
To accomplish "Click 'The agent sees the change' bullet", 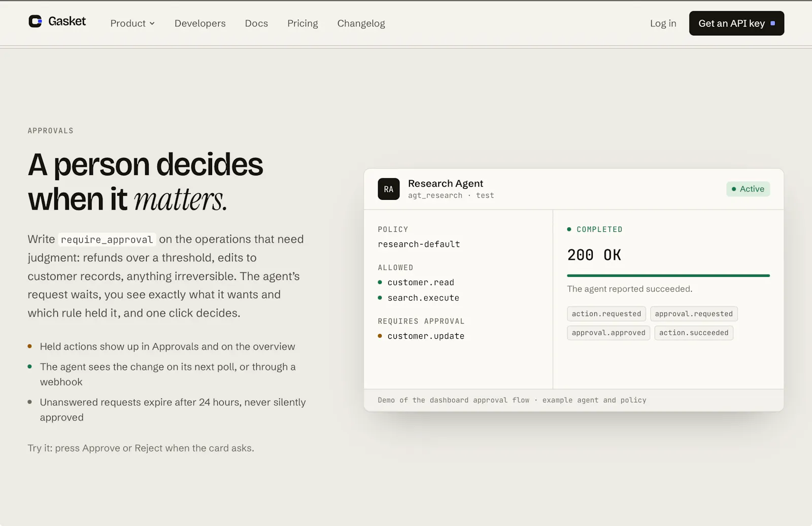I will pyautogui.click(x=168, y=374).
